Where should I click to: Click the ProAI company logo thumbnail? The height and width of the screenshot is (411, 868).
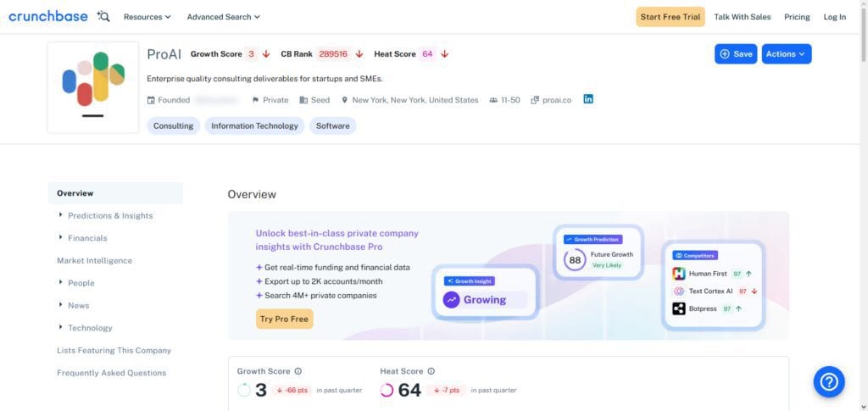93,87
